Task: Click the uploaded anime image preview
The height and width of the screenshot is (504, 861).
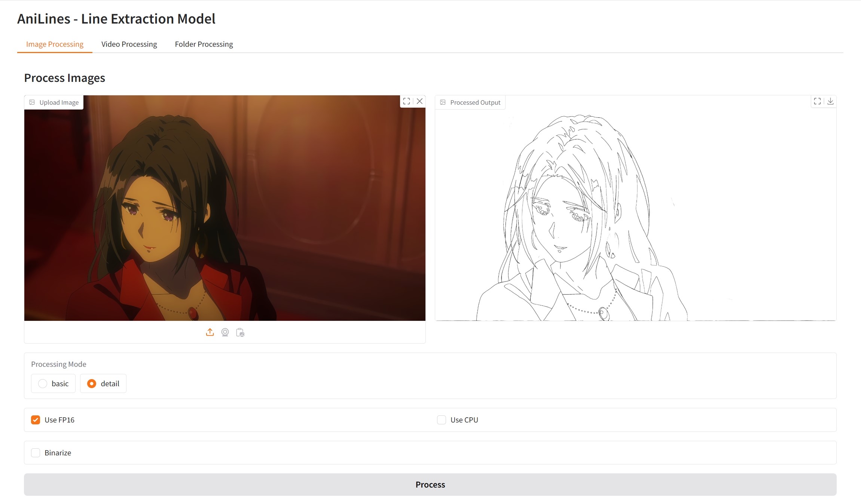Action: click(225, 208)
